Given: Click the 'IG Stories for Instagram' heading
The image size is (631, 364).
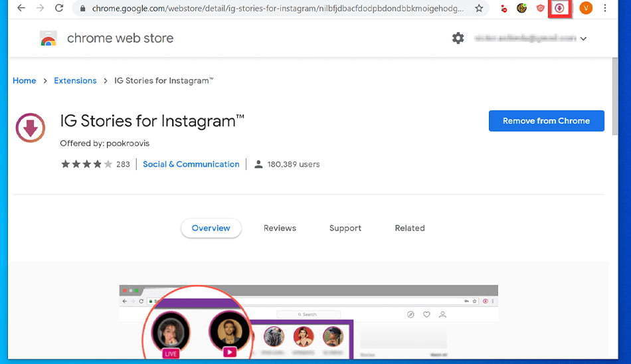Looking at the screenshot, I should click(x=152, y=121).
